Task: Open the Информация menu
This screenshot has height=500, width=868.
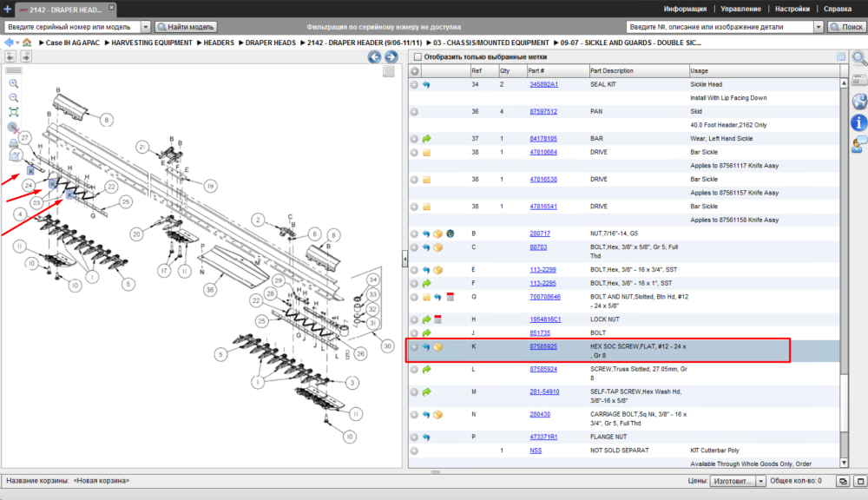Action: [685, 9]
